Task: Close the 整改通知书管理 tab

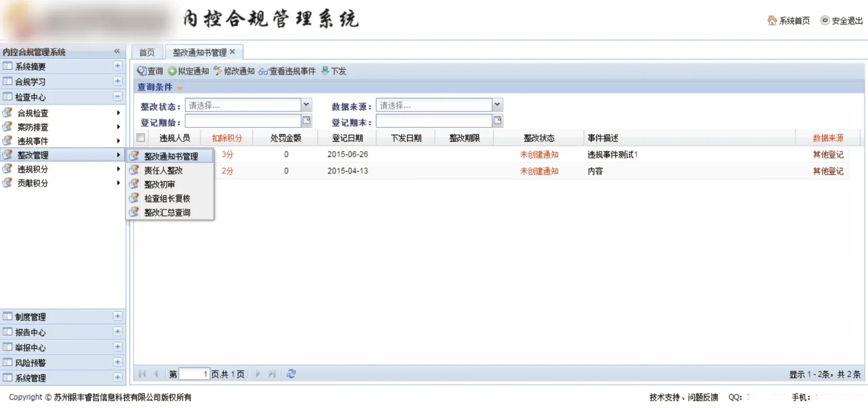Action: [232, 52]
